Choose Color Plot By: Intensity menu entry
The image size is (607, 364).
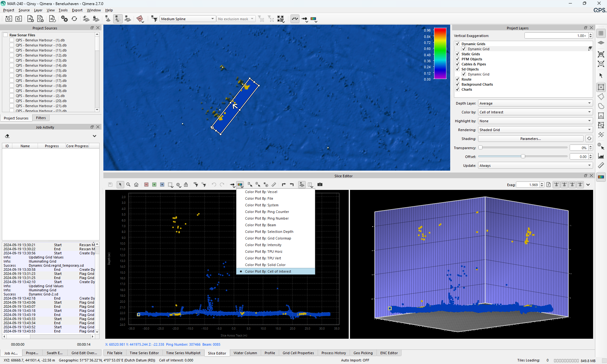pos(263,245)
